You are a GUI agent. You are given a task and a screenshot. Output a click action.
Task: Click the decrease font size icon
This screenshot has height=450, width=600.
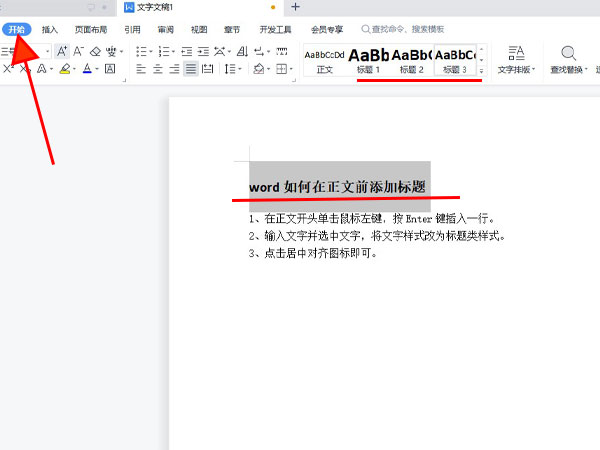[78, 51]
